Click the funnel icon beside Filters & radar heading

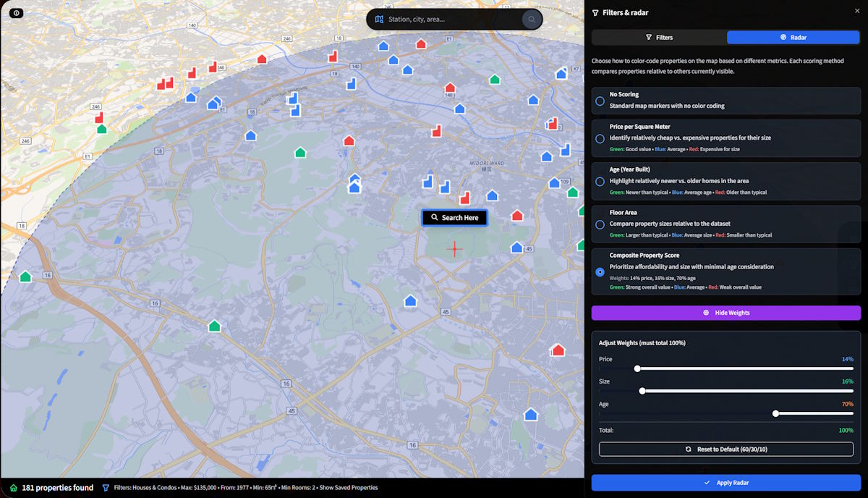pos(595,13)
